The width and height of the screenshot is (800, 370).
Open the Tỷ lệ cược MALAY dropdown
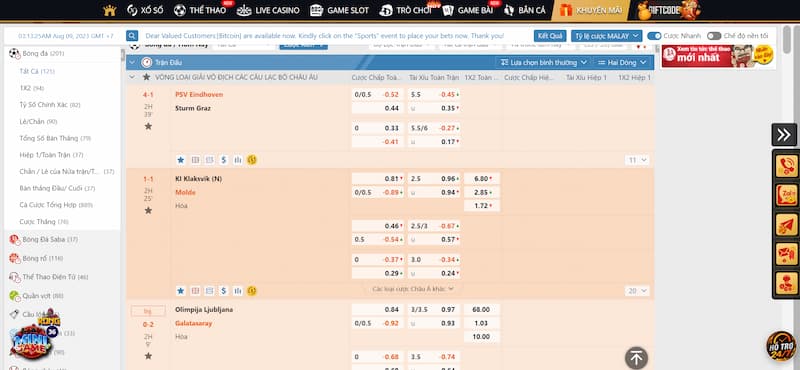pos(606,36)
